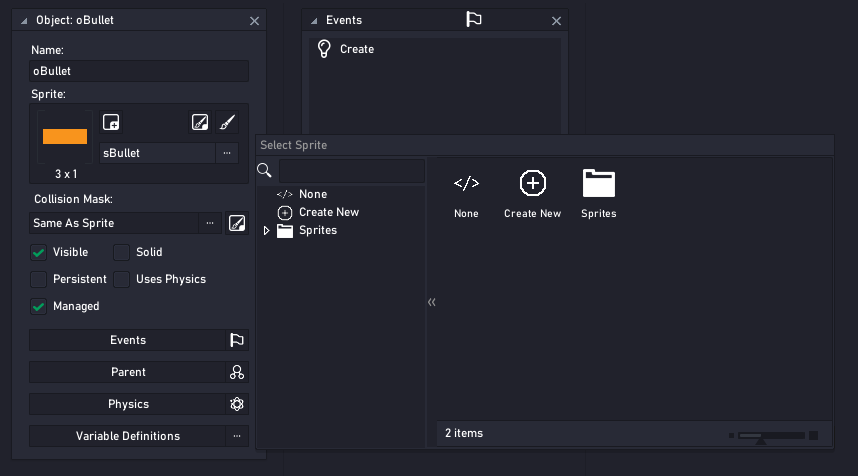The height and width of the screenshot is (476, 858).
Task: Click the new sprite icon
Action: tap(111, 122)
